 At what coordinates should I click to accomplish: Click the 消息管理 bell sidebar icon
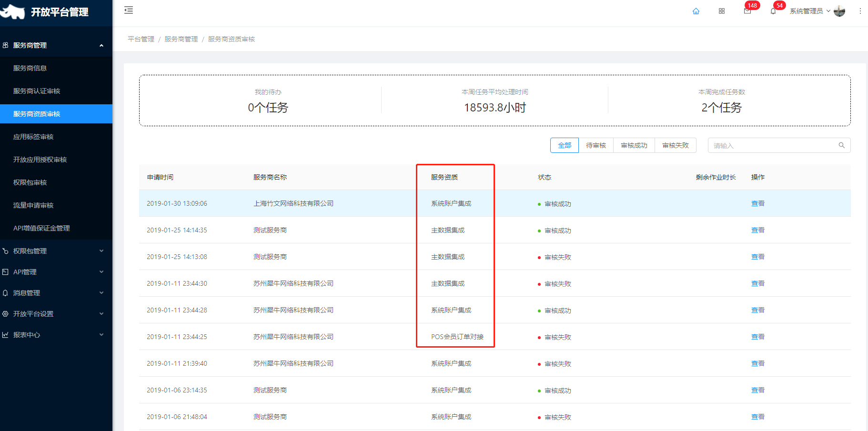click(5, 293)
